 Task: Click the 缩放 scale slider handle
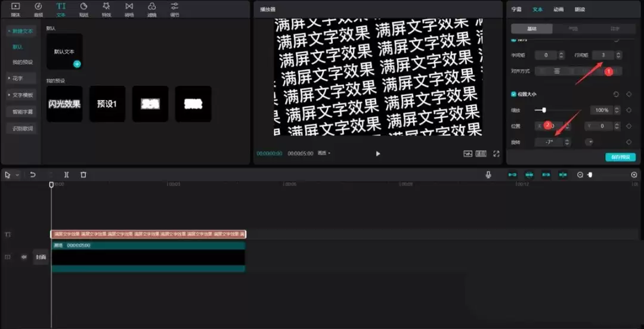click(544, 110)
